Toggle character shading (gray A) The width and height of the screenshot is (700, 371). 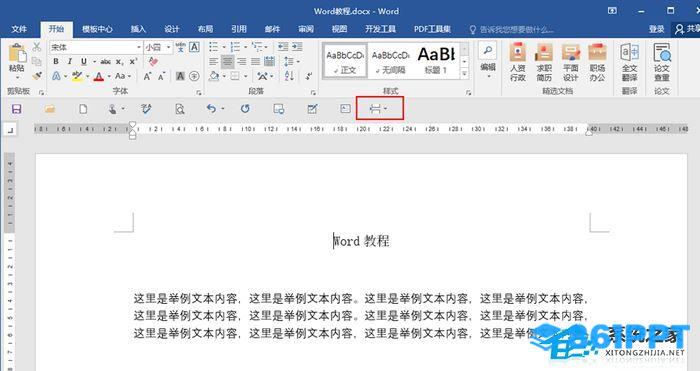180,76
